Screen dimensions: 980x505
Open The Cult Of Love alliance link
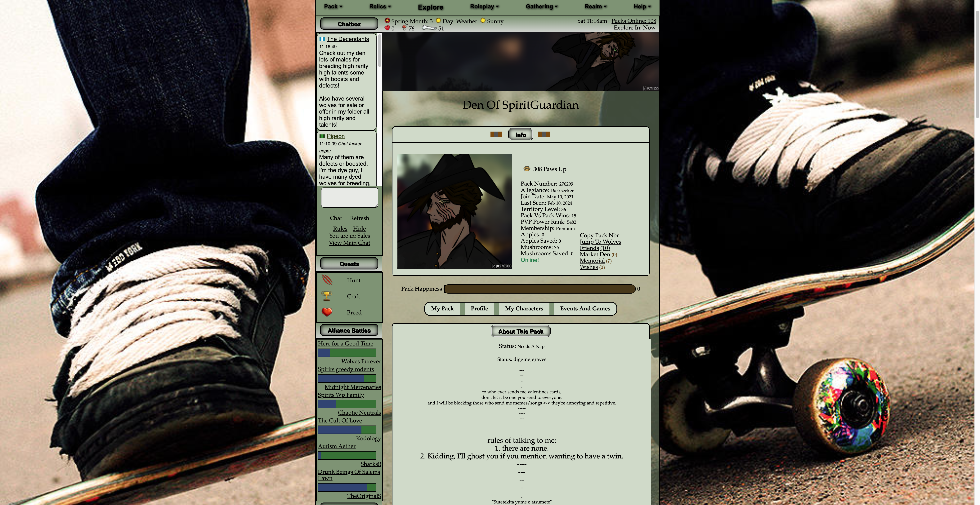pos(340,421)
